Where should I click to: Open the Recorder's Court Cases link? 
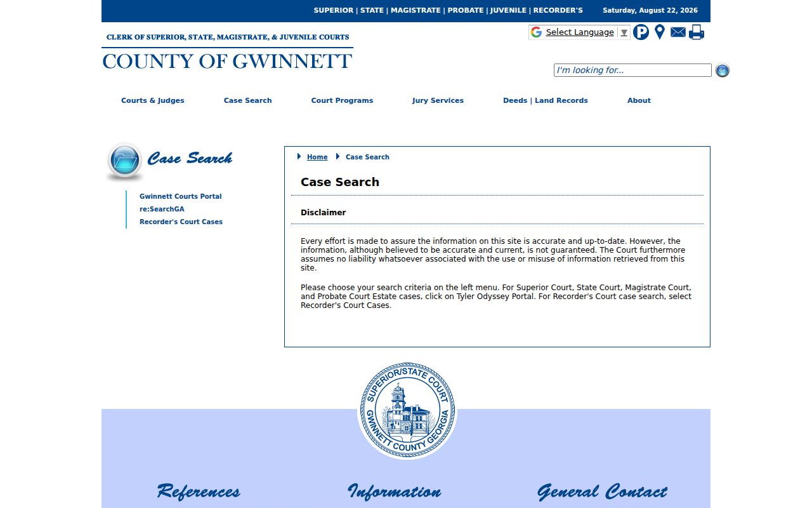pyautogui.click(x=181, y=222)
